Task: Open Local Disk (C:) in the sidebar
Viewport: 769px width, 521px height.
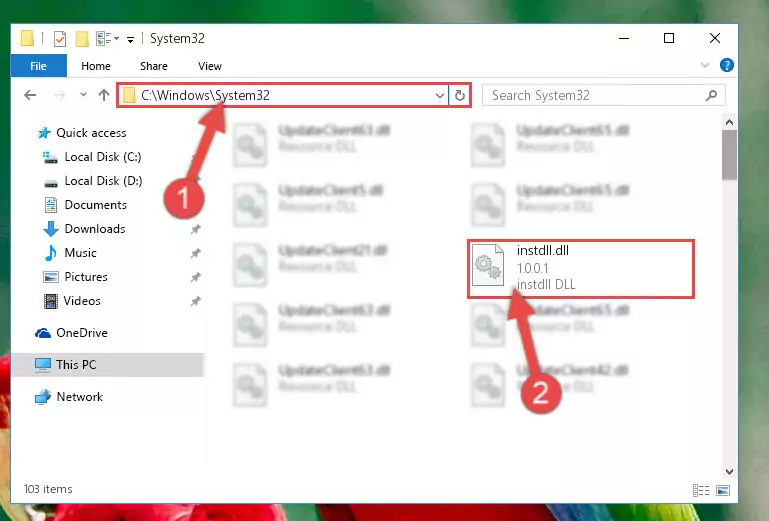Action: coord(103,157)
